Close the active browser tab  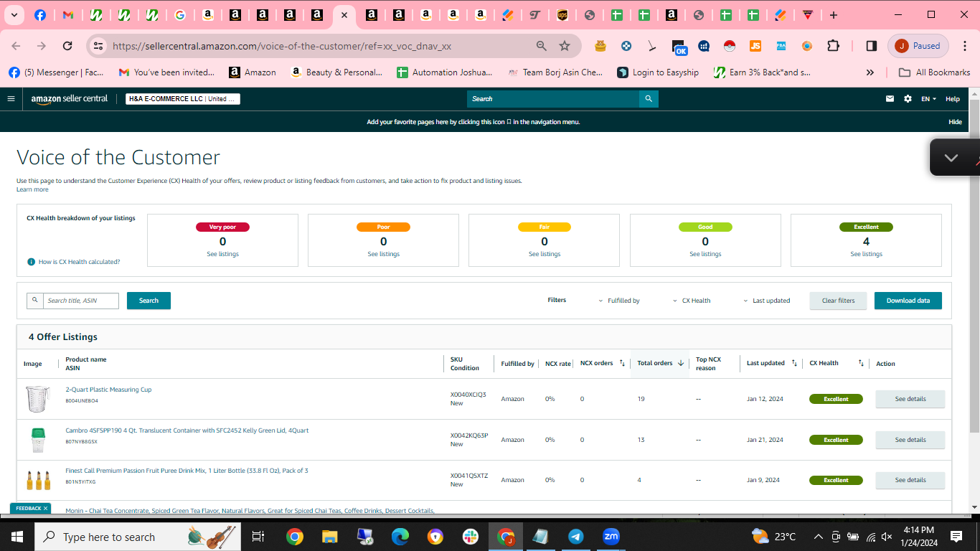pos(344,15)
